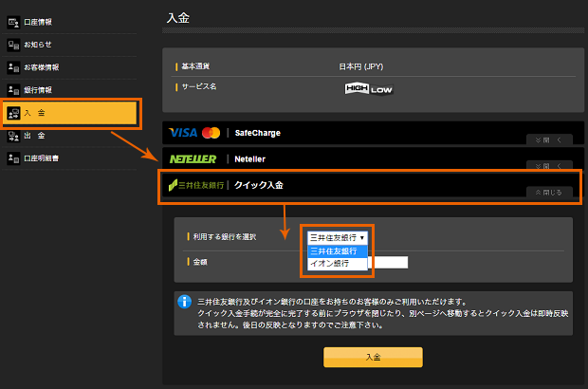Open 口座明細書 menu item
588x389 pixels.
[x=42, y=158]
